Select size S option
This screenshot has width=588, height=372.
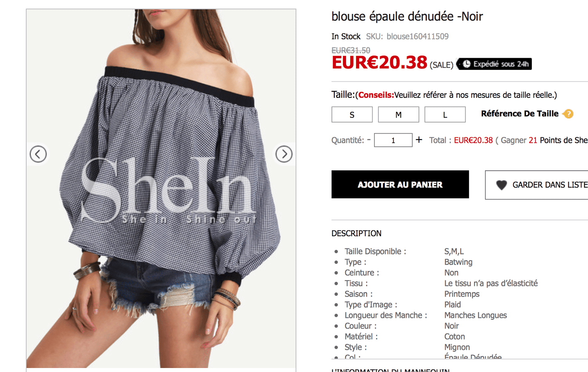352,114
